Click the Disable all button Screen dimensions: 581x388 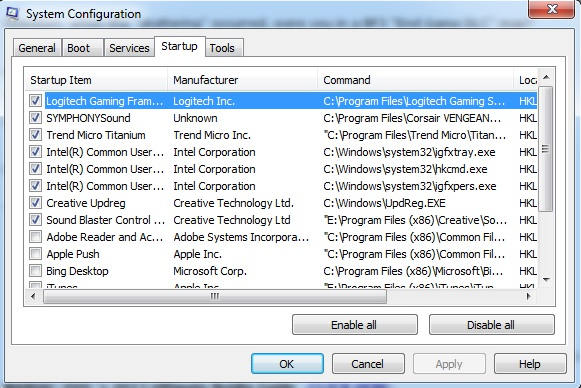tap(492, 325)
